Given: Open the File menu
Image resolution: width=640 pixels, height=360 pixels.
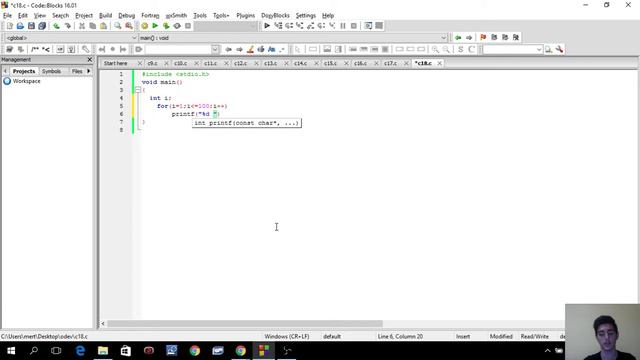Looking at the screenshot, I should [x=7, y=16].
